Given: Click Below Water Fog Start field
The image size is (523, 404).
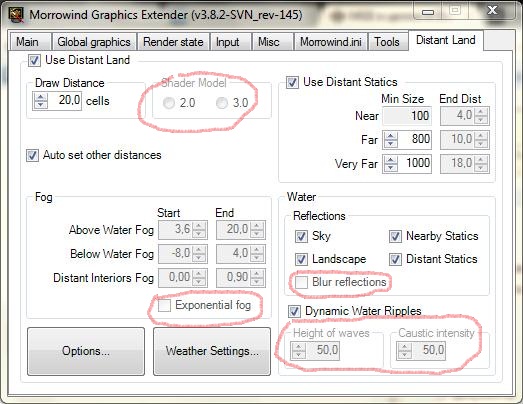Looking at the screenshot, I should point(183,254).
